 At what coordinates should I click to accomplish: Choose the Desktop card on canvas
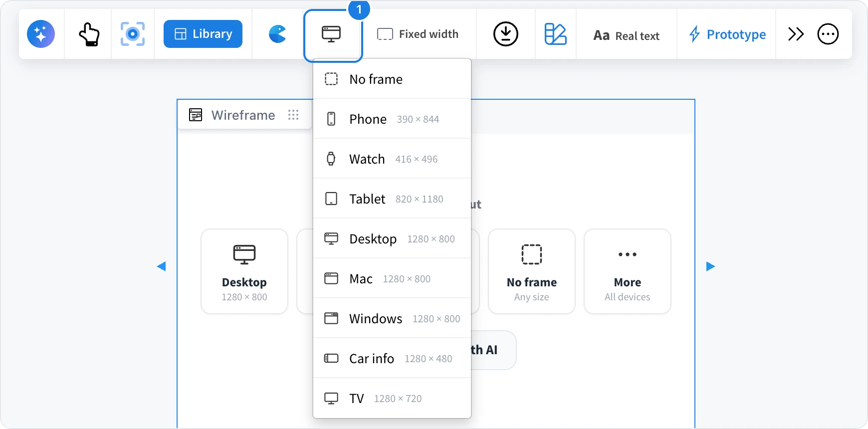[x=244, y=271]
